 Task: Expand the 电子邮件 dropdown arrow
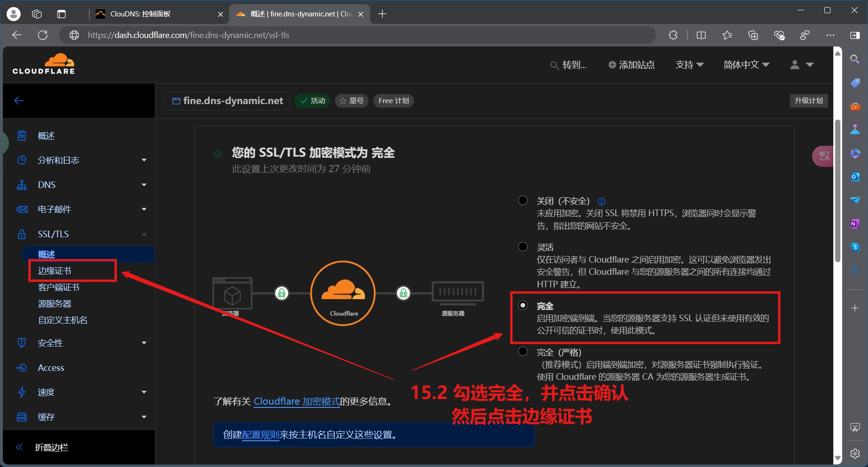pyautogui.click(x=144, y=210)
